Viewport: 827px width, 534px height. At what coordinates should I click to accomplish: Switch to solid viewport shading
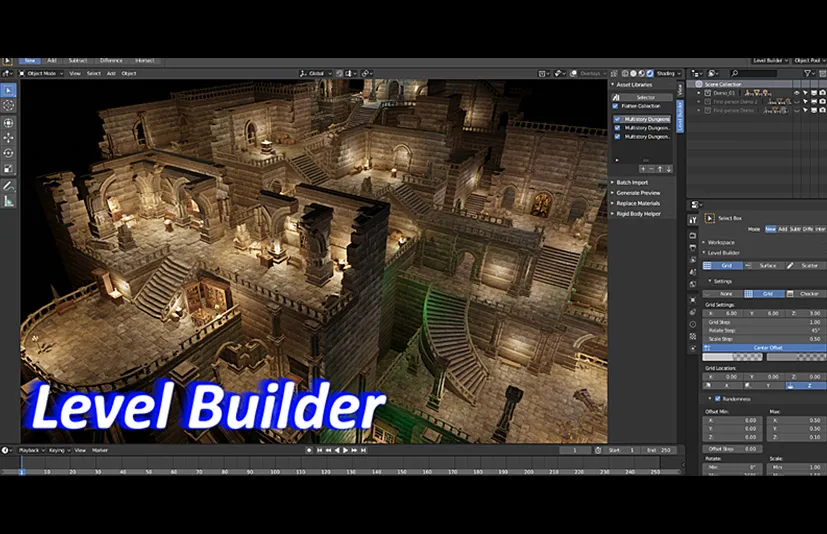pos(633,73)
